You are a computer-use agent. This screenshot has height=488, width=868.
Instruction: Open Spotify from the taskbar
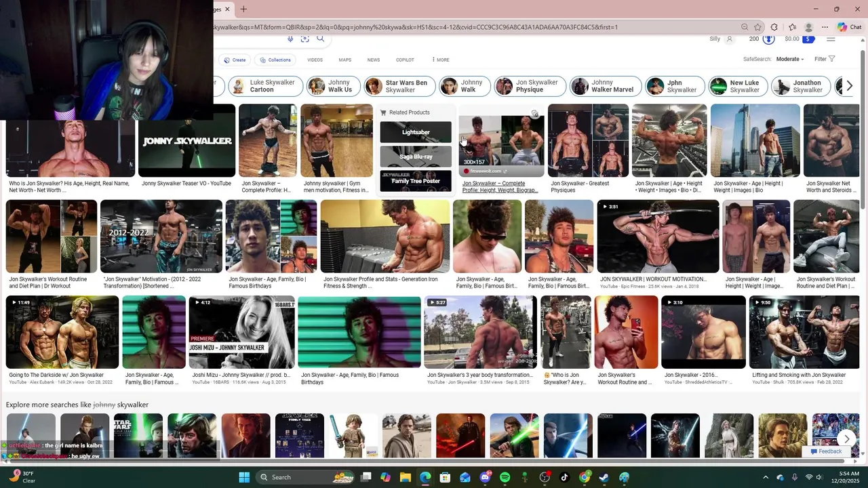[x=505, y=477]
